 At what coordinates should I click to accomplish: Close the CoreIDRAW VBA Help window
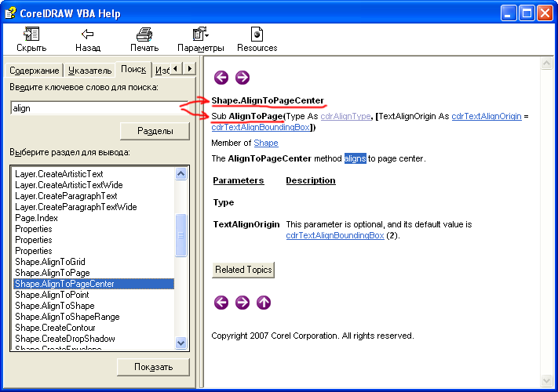pyautogui.click(x=545, y=13)
